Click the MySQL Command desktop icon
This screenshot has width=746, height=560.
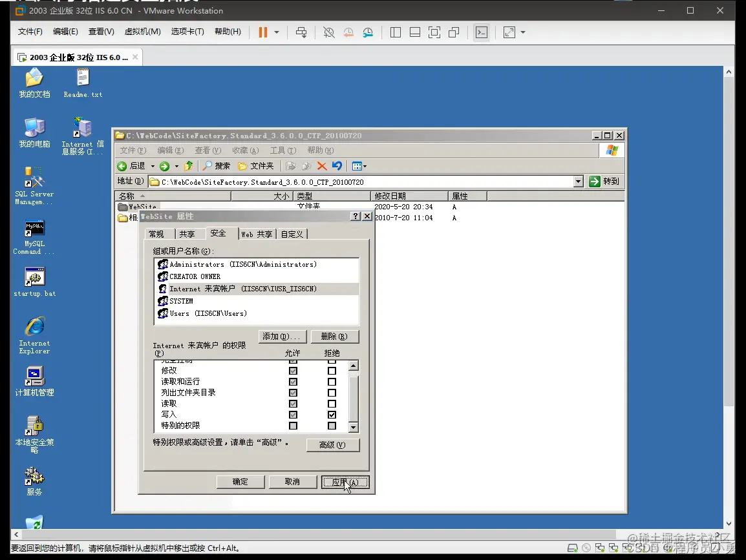34,237
